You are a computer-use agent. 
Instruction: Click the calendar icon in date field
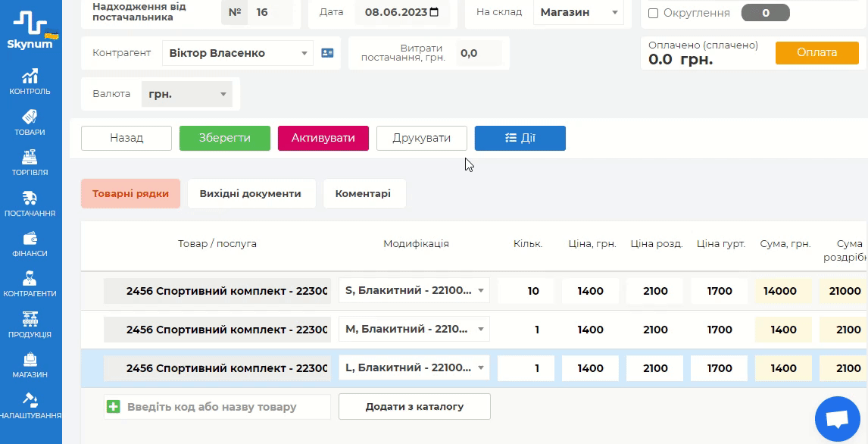point(434,12)
